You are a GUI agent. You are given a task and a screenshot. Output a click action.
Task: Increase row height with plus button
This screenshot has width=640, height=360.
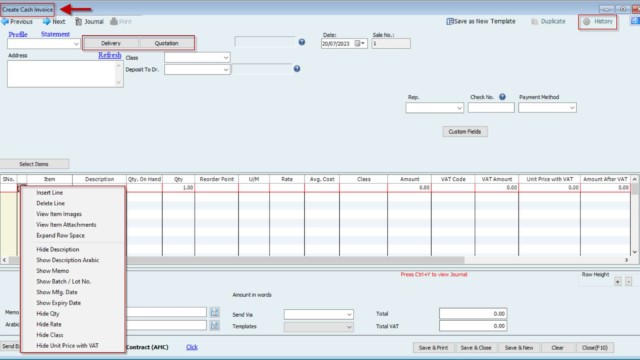click(x=618, y=282)
